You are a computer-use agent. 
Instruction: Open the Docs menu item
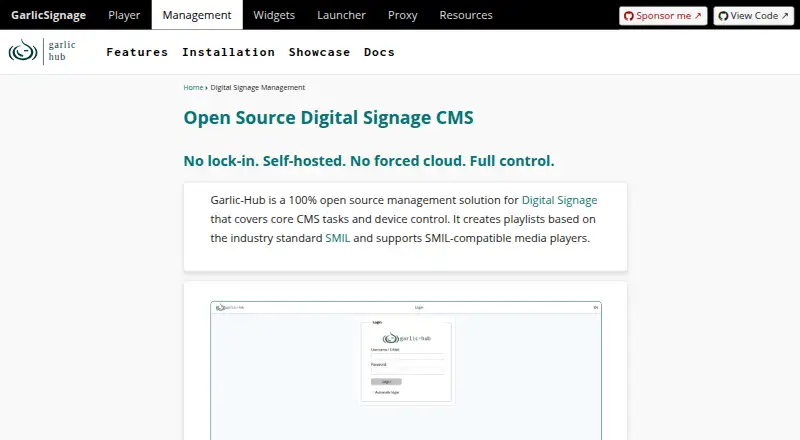tap(379, 52)
